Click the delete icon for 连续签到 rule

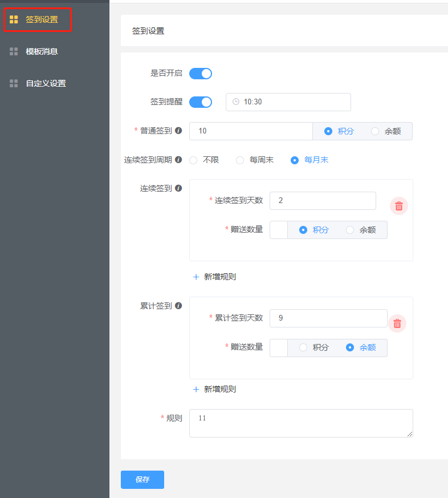click(399, 206)
